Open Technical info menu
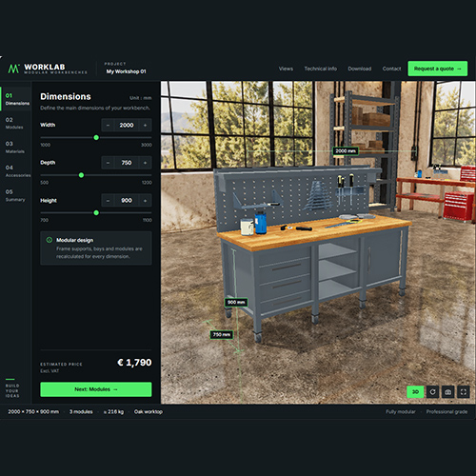Viewport: 476px width, 476px height. [321, 69]
